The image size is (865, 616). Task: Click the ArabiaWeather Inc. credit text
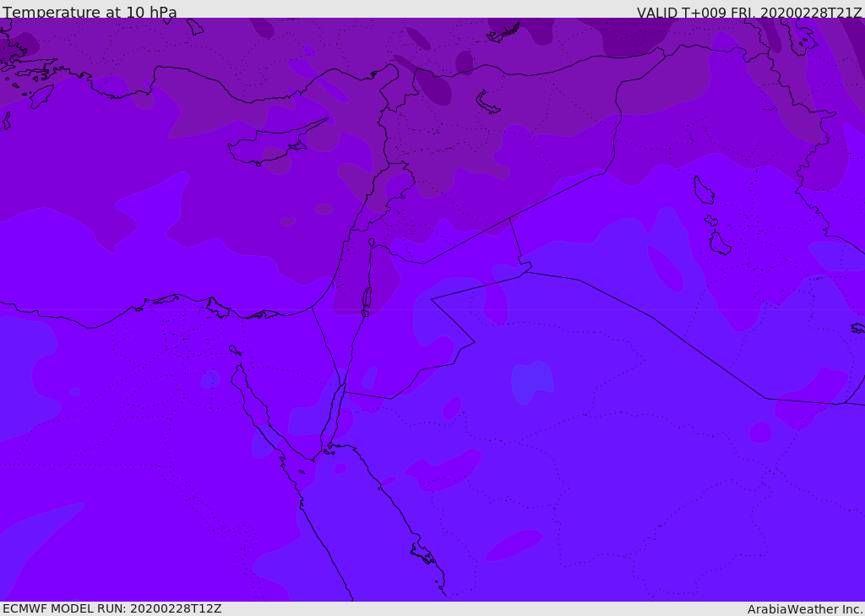tap(805, 609)
